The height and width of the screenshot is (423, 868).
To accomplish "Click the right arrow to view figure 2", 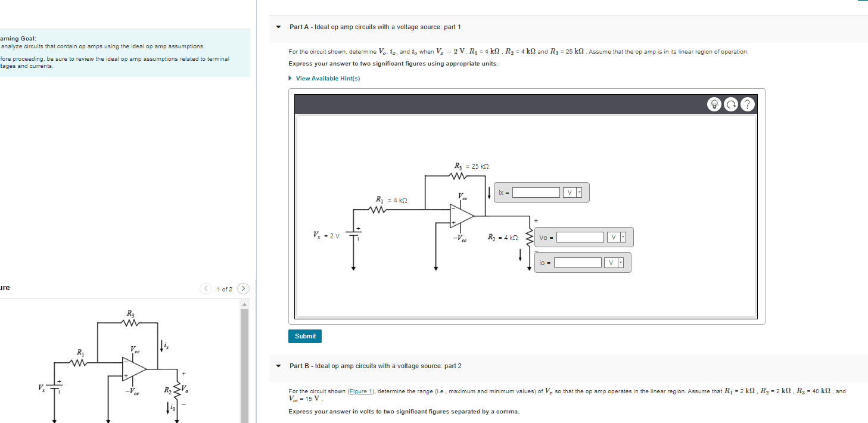I will click(243, 288).
